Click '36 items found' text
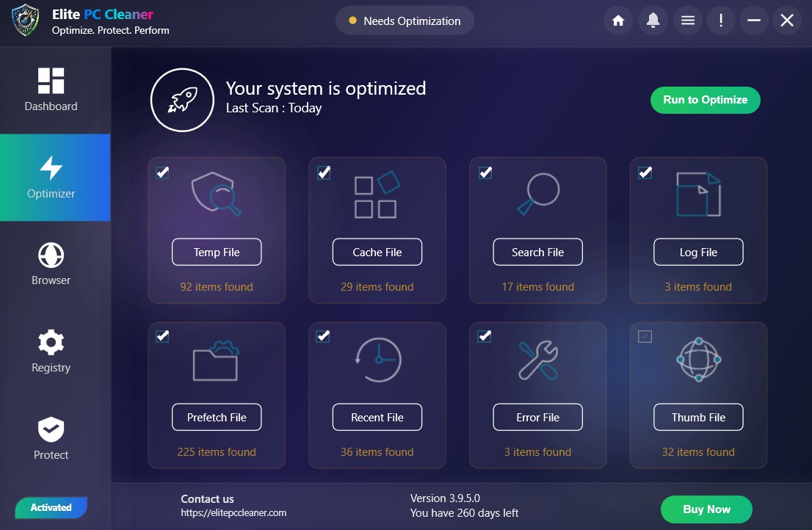 click(377, 452)
